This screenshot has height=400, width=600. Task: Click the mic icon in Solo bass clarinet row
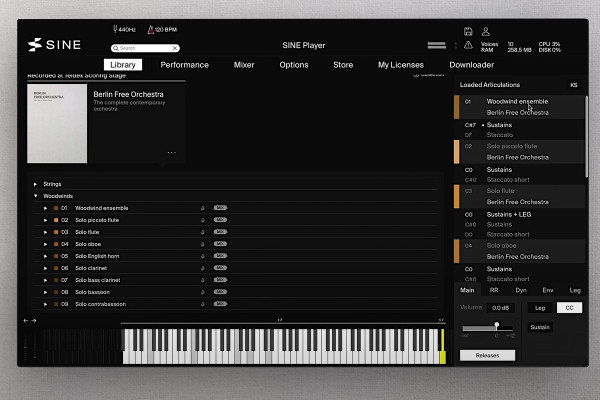pyautogui.click(x=203, y=280)
